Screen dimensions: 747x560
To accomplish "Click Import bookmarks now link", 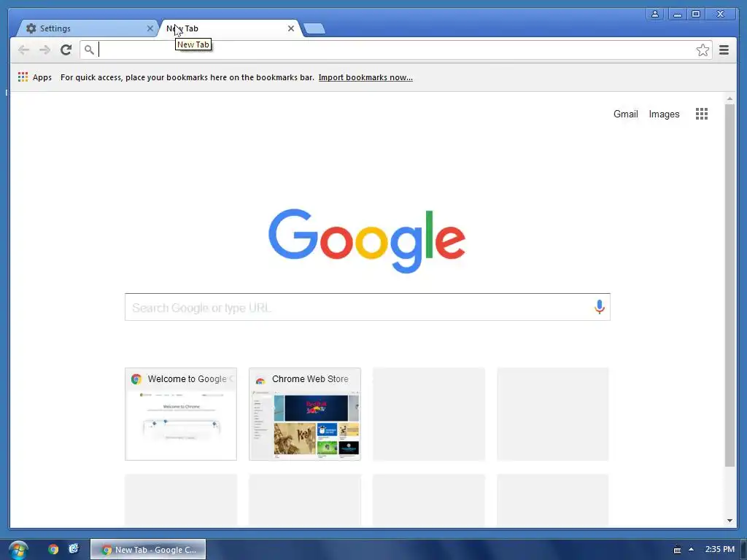I will (x=365, y=77).
